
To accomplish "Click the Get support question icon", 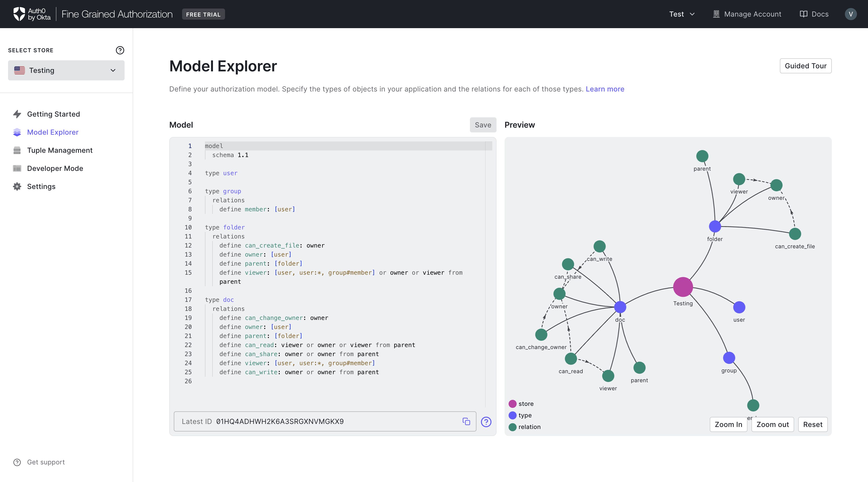I will tap(17, 462).
